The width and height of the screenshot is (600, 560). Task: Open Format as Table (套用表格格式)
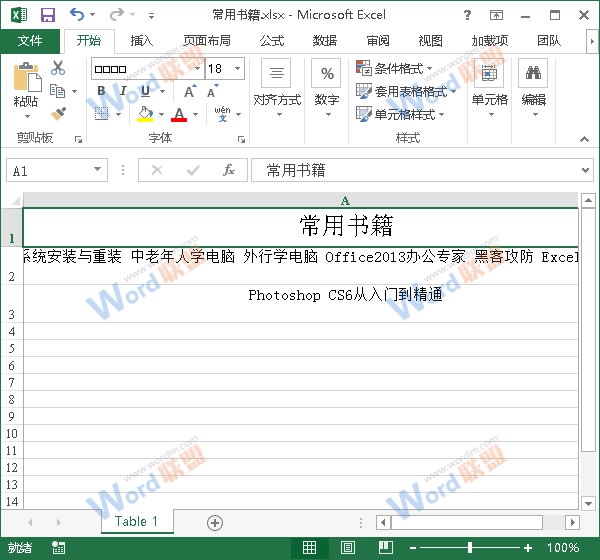(x=406, y=91)
